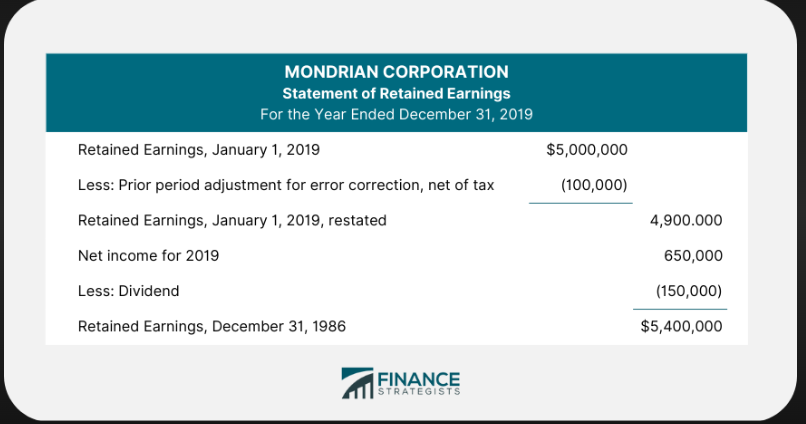The width and height of the screenshot is (806, 424).
Task: Click the Finance Strategists logo icon
Action: coord(356,383)
